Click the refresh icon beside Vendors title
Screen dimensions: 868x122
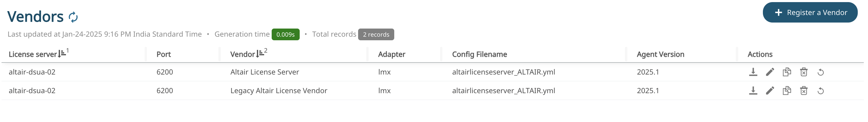[73, 17]
